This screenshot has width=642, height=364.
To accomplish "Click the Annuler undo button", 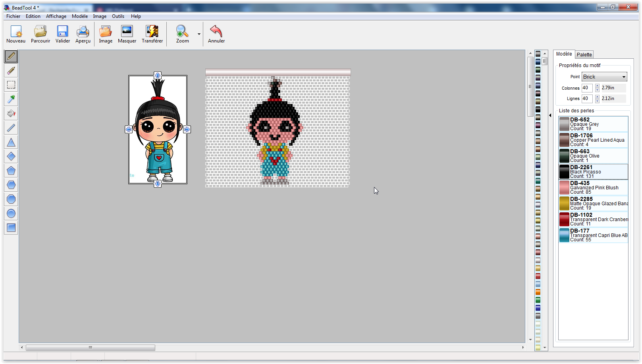I will coord(216,34).
